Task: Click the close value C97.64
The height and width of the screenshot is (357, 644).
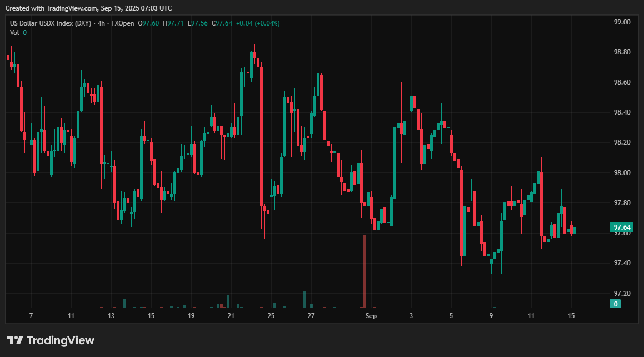Action: [222, 23]
